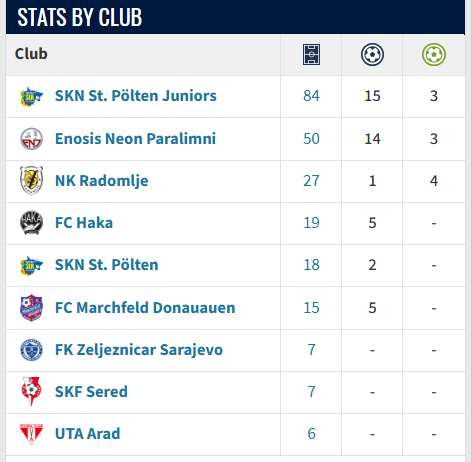Click the appearances pitch icon column header
The image size is (472, 462).
(x=311, y=54)
